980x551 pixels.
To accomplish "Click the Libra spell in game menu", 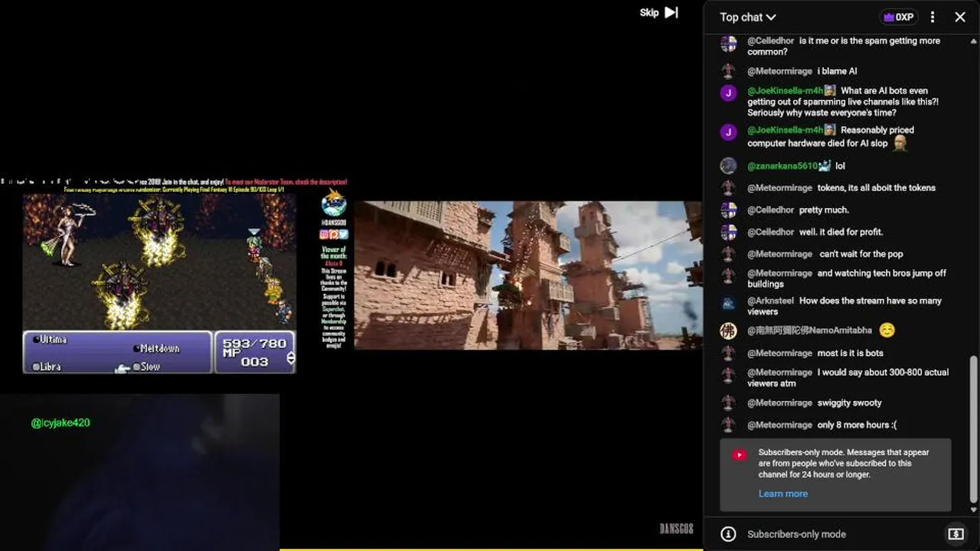I will [x=47, y=367].
